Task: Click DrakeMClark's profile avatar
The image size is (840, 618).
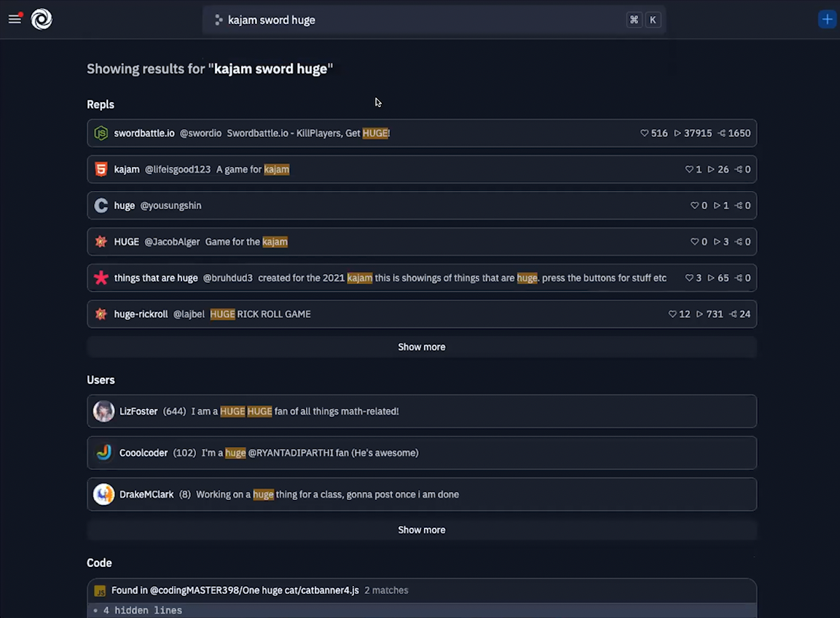Action: (x=103, y=494)
